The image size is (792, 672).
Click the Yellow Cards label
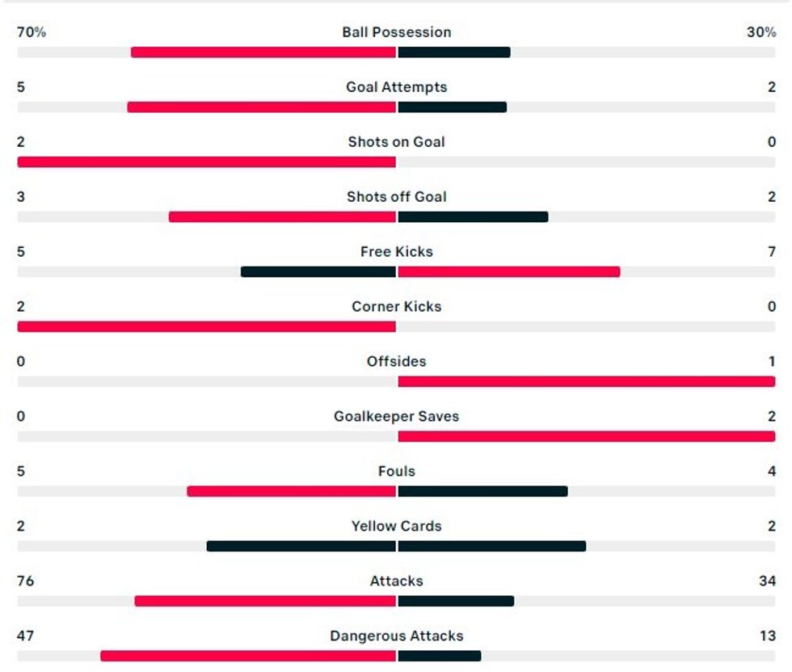[396, 527]
